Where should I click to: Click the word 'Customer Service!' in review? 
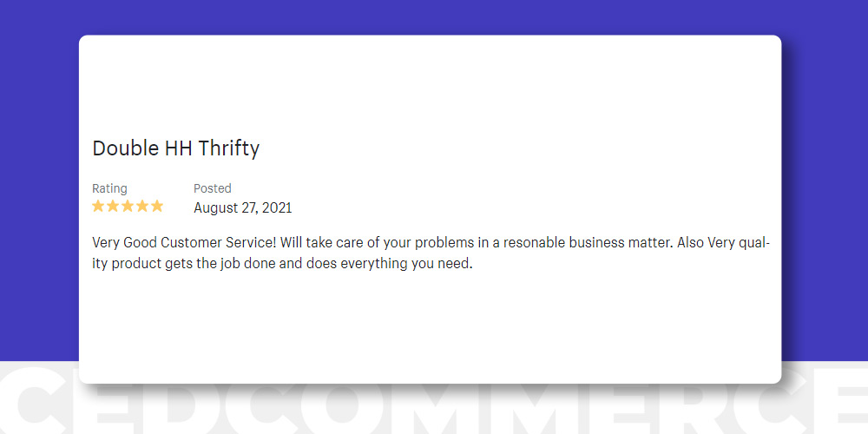click(x=218, y=243)
